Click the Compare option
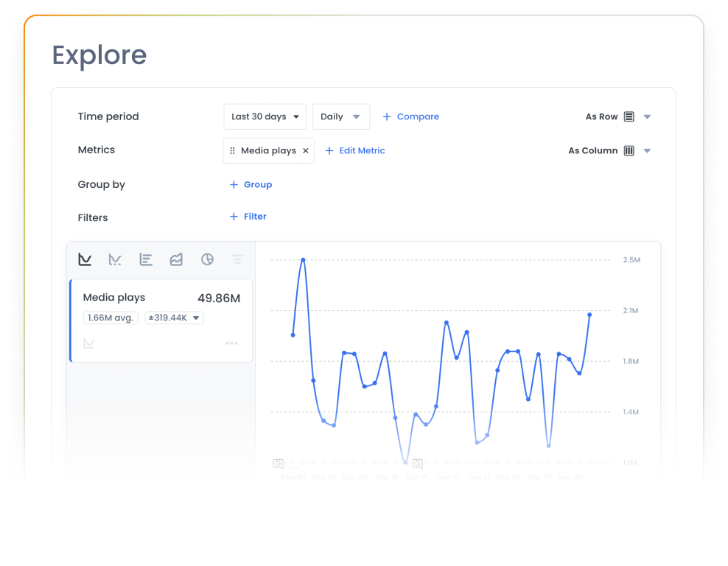Screen dimensions: 728x566 pos(410,116)
